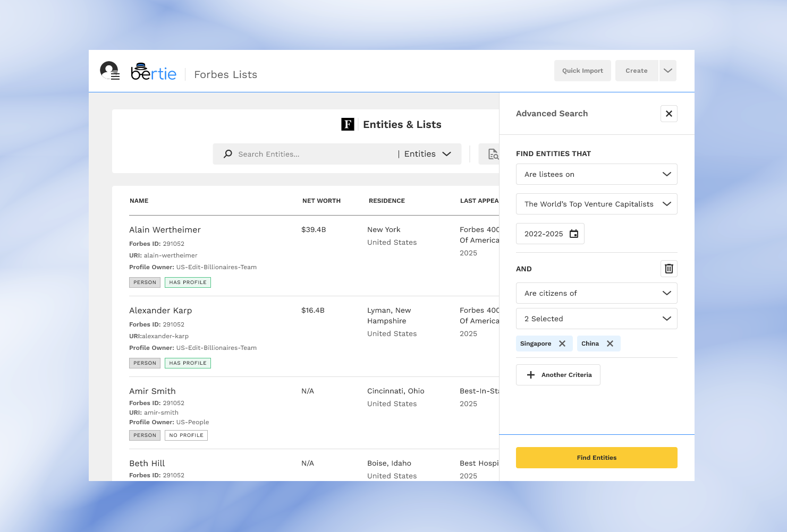Viewport: 787px width, 532px height.
Task: Click the search magnifier icon
Action: click(228, 154)
